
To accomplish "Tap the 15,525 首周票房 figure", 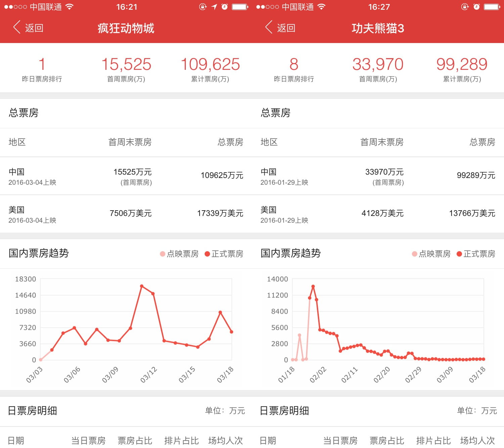I will click(x=126, y=64).
